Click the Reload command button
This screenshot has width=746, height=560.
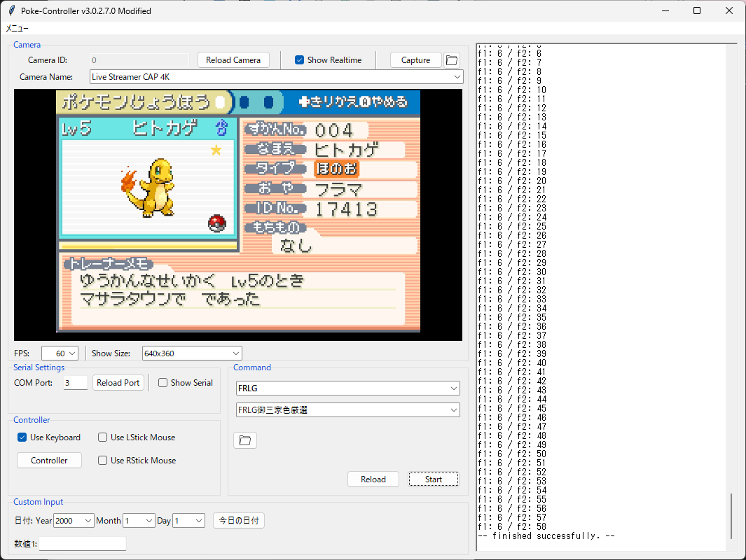point(373,479)
